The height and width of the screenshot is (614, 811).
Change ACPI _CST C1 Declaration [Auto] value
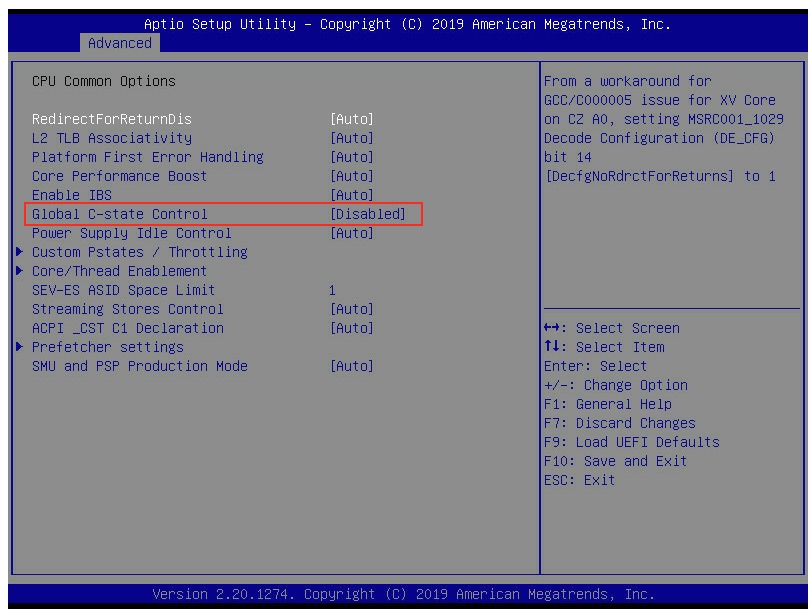click(352, 328)
